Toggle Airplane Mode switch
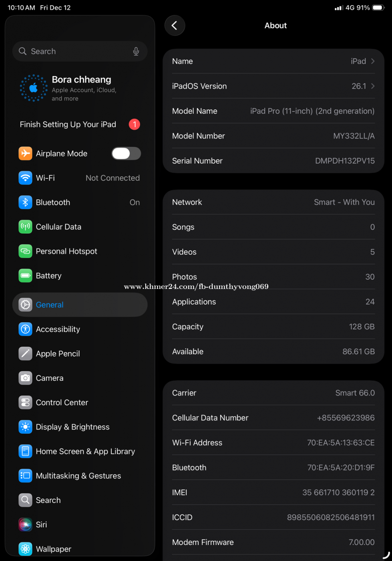The width and height of the screenshot is (392, 561). click(126, 153)
